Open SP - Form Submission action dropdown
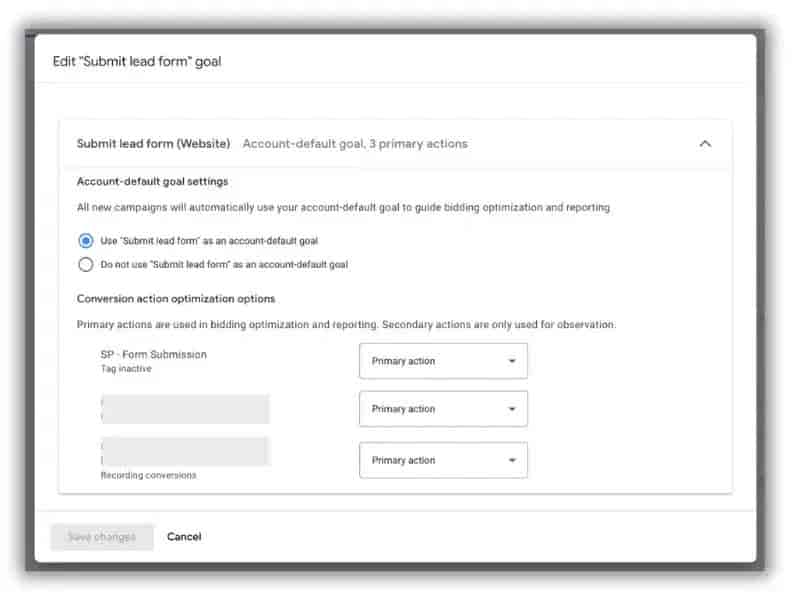 click(443, 361)
